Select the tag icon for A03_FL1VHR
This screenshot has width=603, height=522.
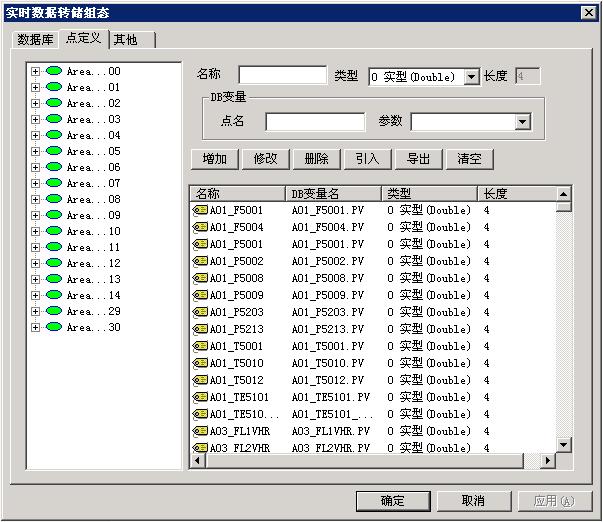[x=200, y=431]
